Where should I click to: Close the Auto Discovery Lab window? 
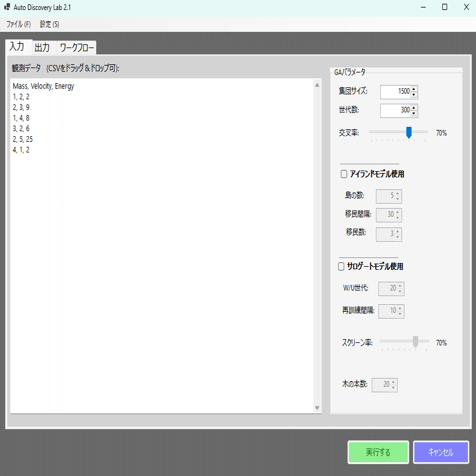click(x=466, y=7)
